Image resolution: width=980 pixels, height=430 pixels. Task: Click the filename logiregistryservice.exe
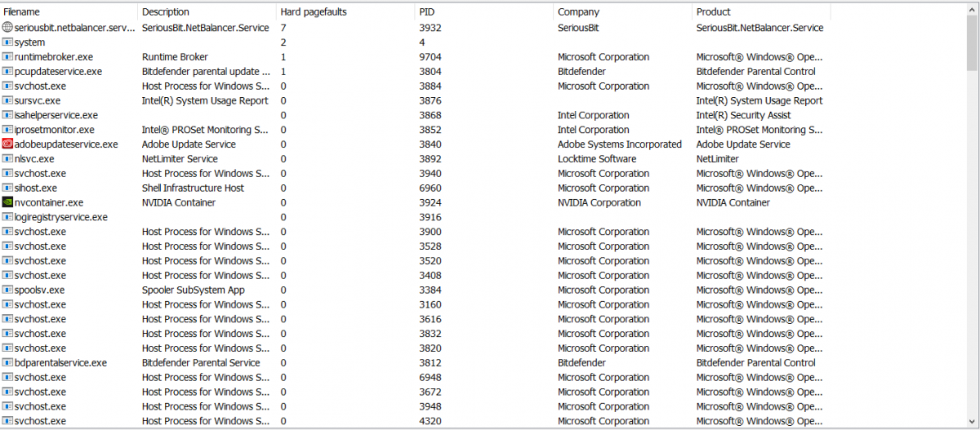click(61, 217)
